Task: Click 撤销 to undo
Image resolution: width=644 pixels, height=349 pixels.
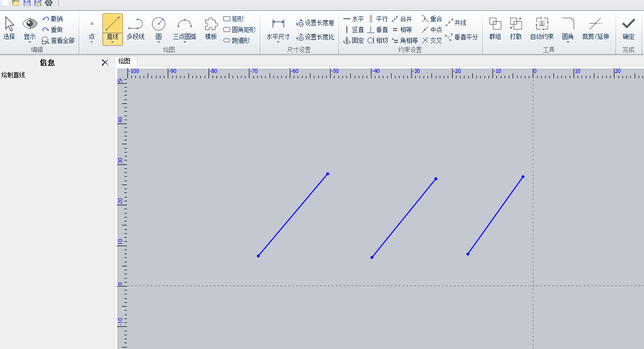Action: (x=53, y=19)
